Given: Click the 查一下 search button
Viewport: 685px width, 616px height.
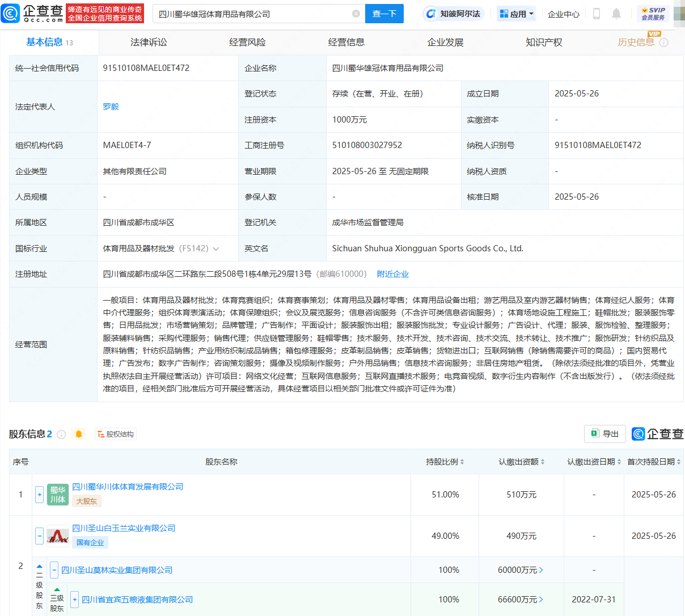Looking at the screenshot, I should pos(384,14).
